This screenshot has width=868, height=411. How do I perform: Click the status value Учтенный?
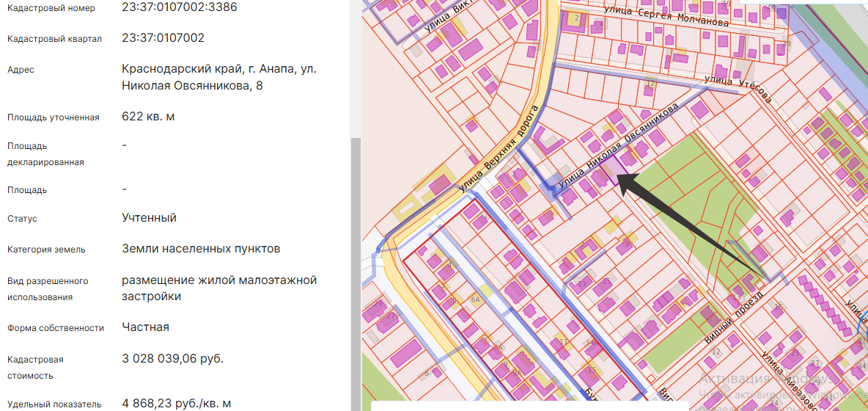click(149, 218)
